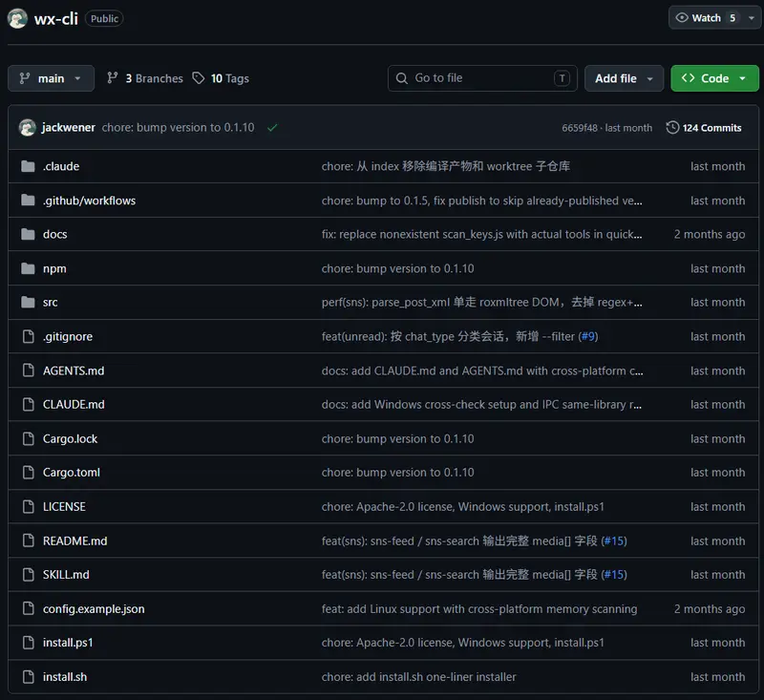764x700 pixels.
Task: View the 124 Commits history
Action: 704,128
